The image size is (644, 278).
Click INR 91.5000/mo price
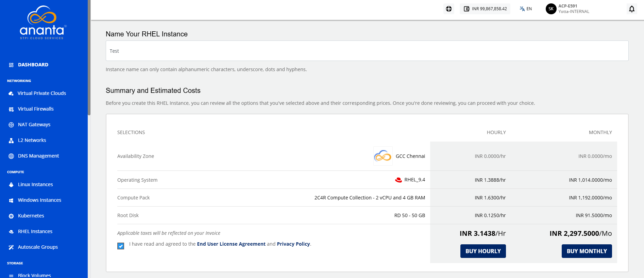[594, 215]
